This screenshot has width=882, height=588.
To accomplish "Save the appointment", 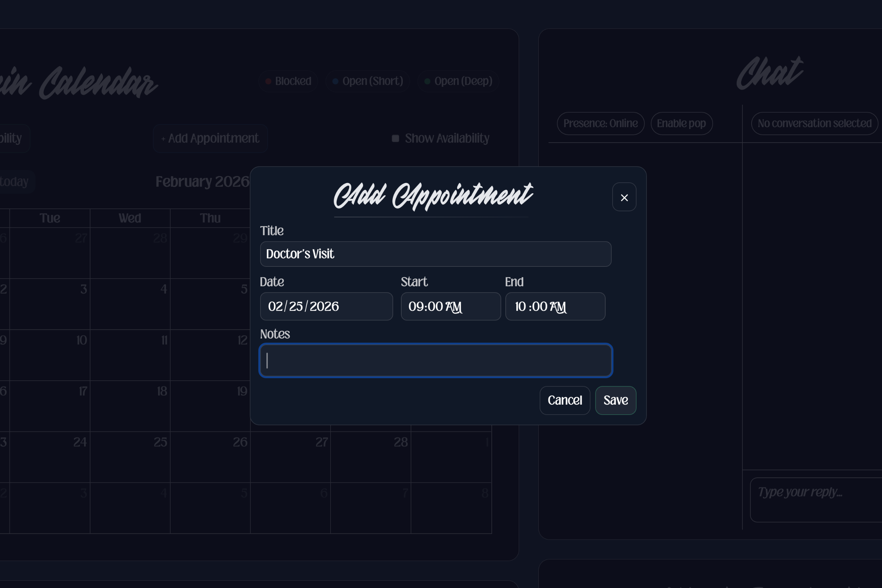I will [615, 400].
